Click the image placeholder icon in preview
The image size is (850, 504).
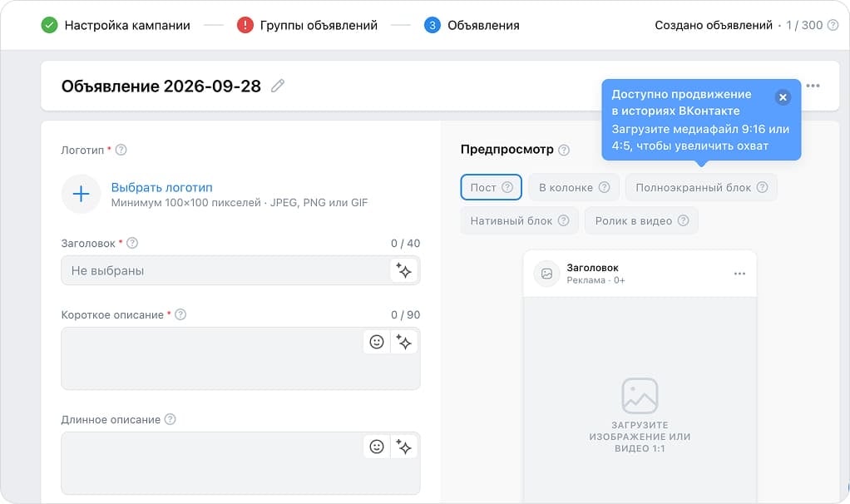pos(640,396)
